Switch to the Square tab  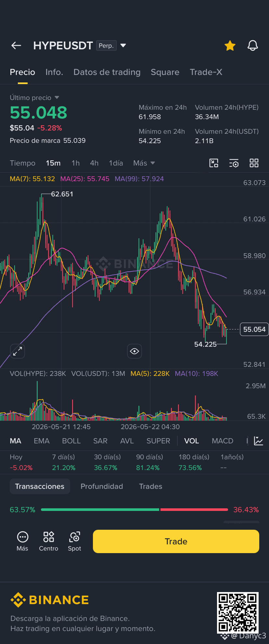165,72
